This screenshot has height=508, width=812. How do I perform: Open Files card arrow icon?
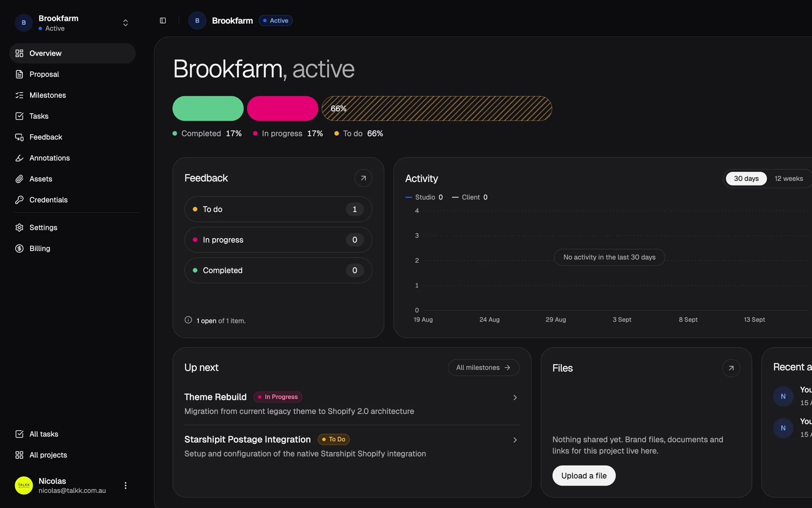731,368
